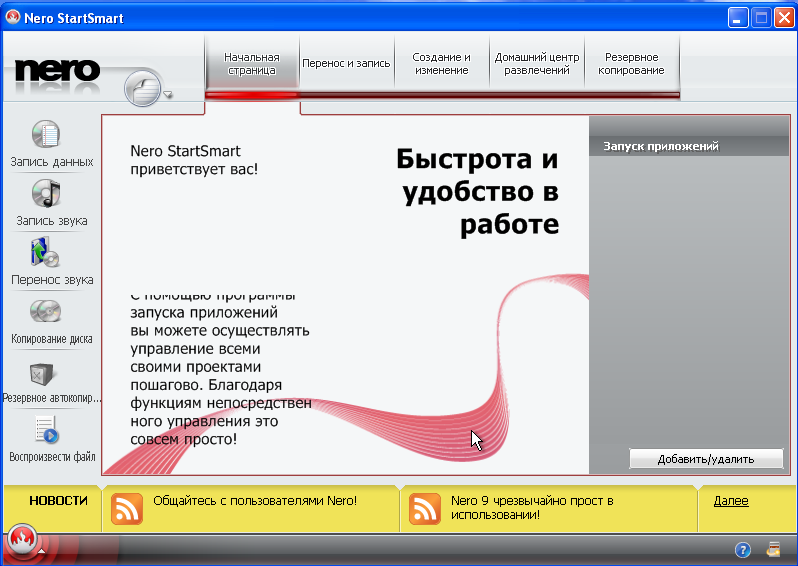Screen dimensions: 798x566
Task: Open news Nero 9 чрезвычайно прост
Action: pos(532,507)
